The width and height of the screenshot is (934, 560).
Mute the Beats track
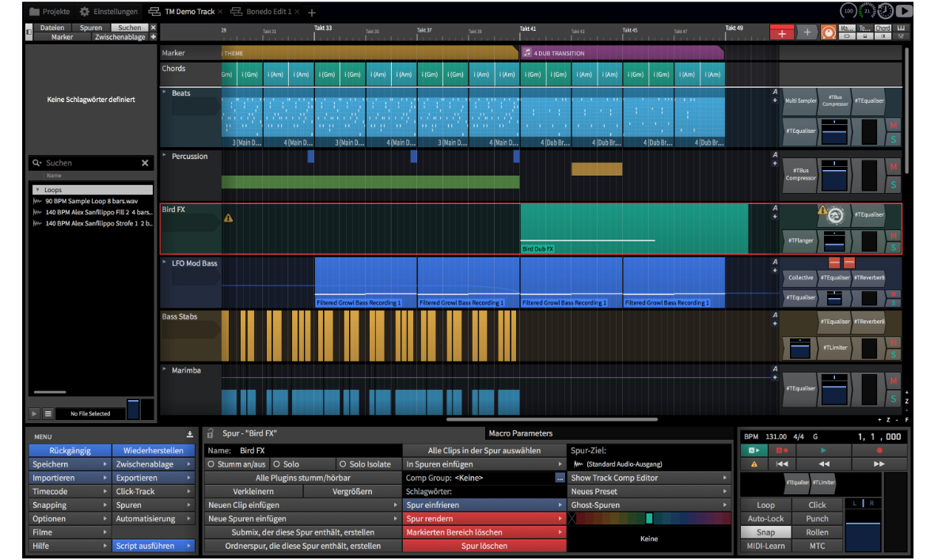pos(893,126)
